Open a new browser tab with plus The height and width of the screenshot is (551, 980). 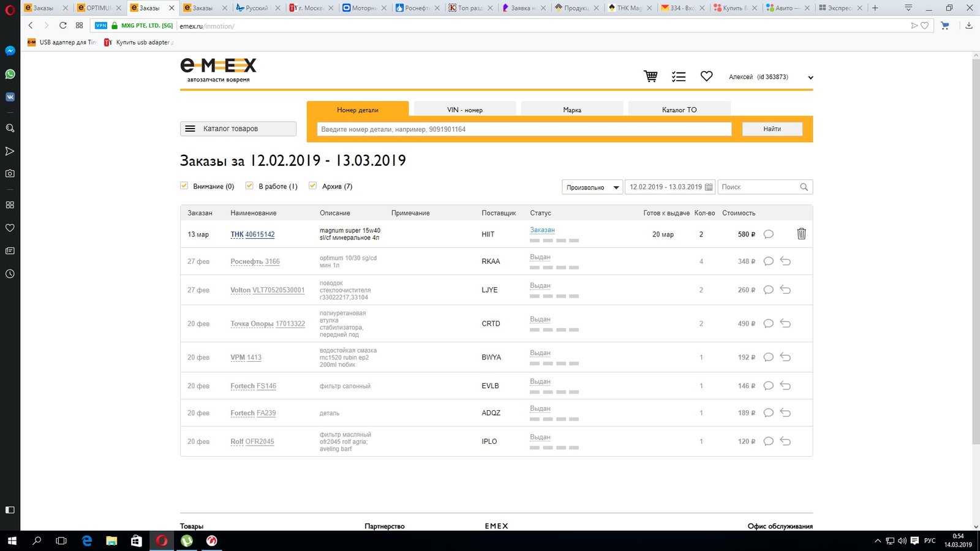[x=875, y=8]
